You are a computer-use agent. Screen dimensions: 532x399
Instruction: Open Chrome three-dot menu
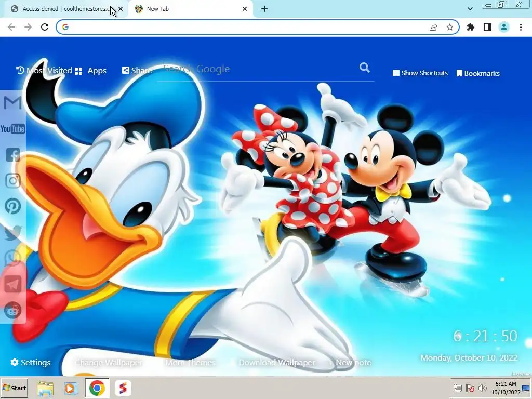[x=521, y=27]
